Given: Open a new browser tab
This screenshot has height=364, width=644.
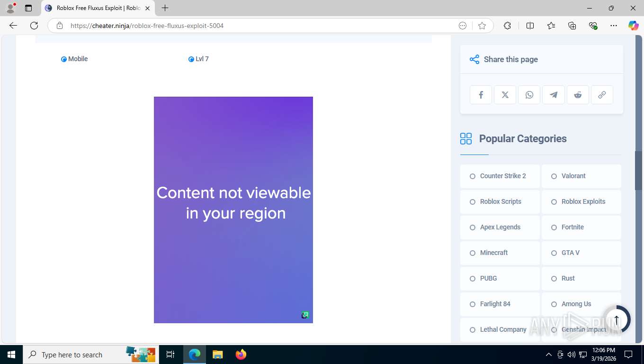Looking at the screenshot, I should point(165,8).
